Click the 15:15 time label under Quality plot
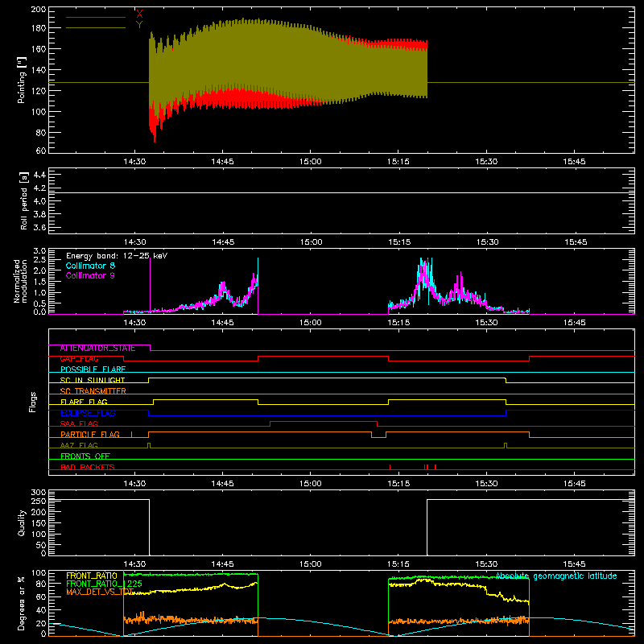The height and width of the screenshot is (644, 644). (x=398, y=564)
